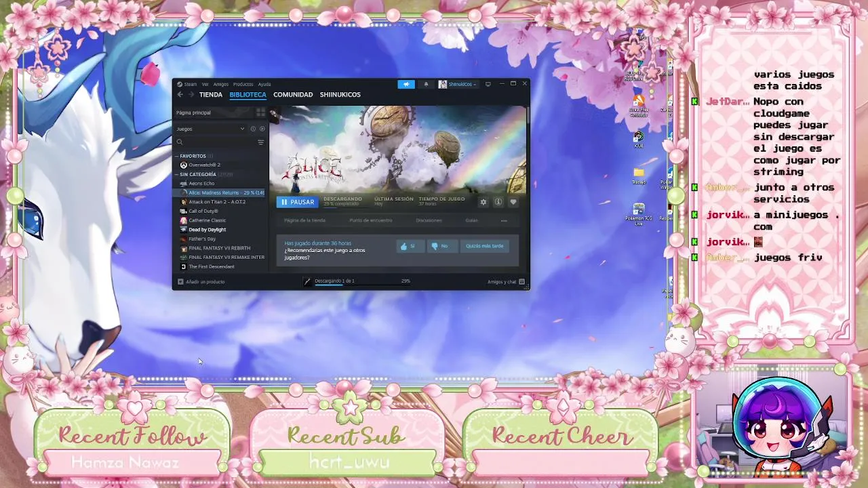Screen dimensions: 868x488
Task: Switch Steam to Big Picture mode icon
Action: pyautogui.click(x=488, y=84)
